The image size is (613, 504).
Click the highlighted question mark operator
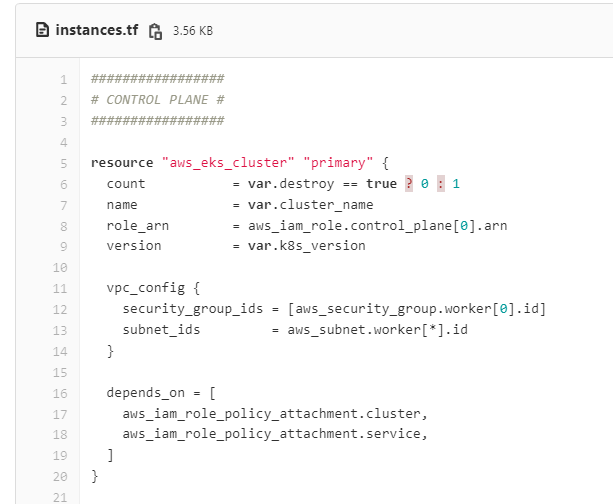409,184
